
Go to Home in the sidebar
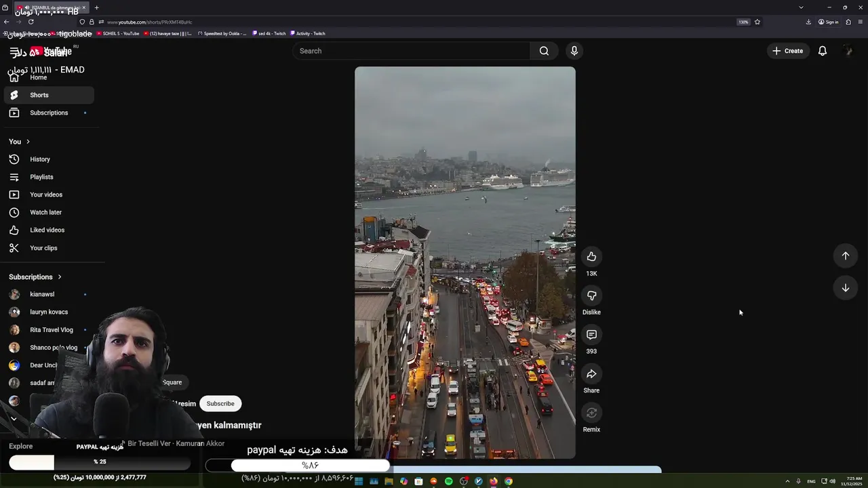49,77
